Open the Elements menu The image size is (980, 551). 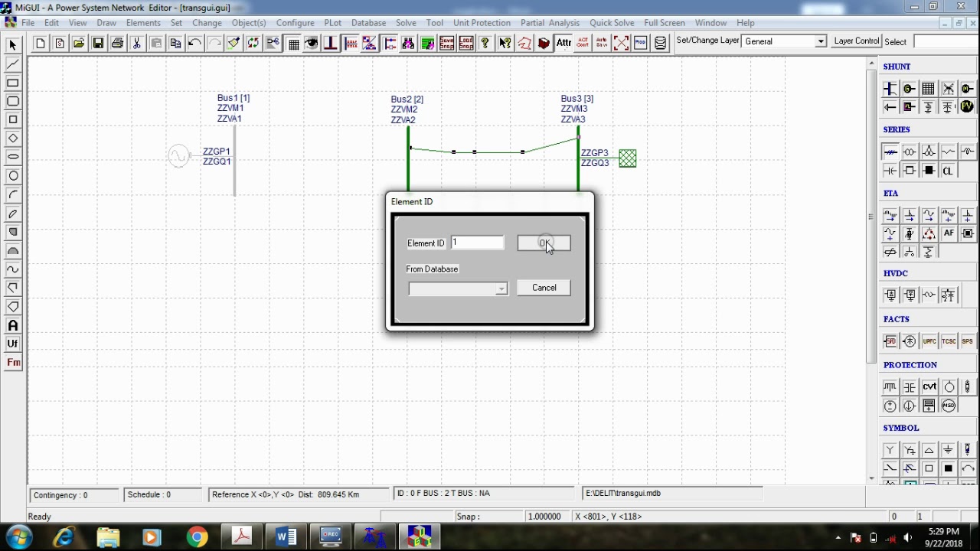tap(143, 23)
